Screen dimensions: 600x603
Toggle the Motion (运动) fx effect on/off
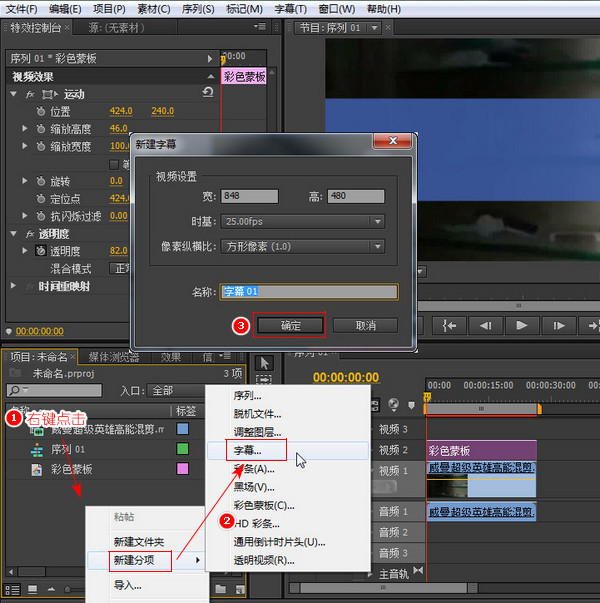pos(30,94)
